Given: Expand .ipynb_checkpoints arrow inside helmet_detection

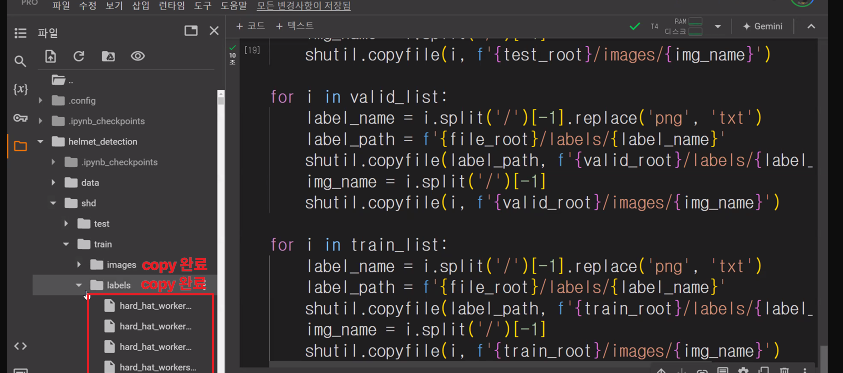Looking at the screenshot, I should point(53,162).
